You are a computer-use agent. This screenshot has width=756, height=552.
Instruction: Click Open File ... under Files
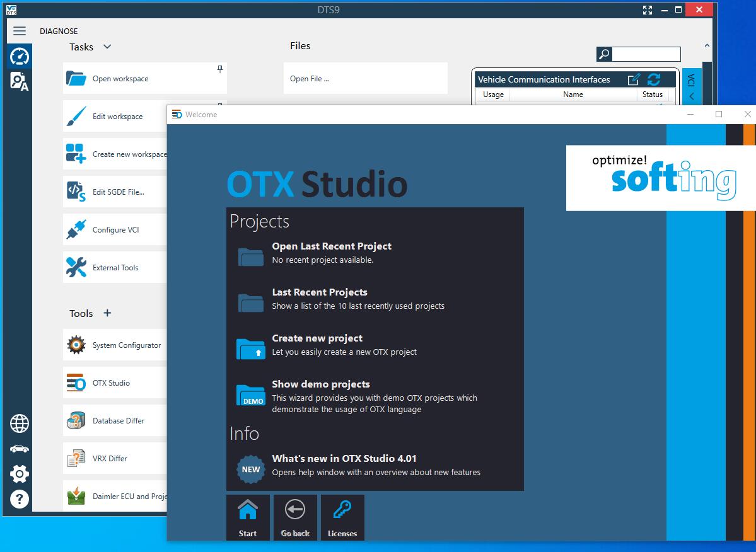coord(366,79)
